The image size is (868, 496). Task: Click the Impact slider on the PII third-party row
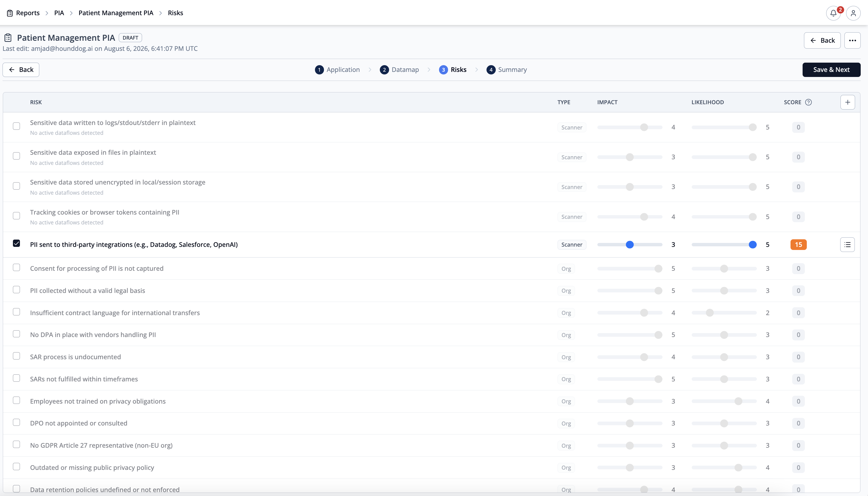630,245
